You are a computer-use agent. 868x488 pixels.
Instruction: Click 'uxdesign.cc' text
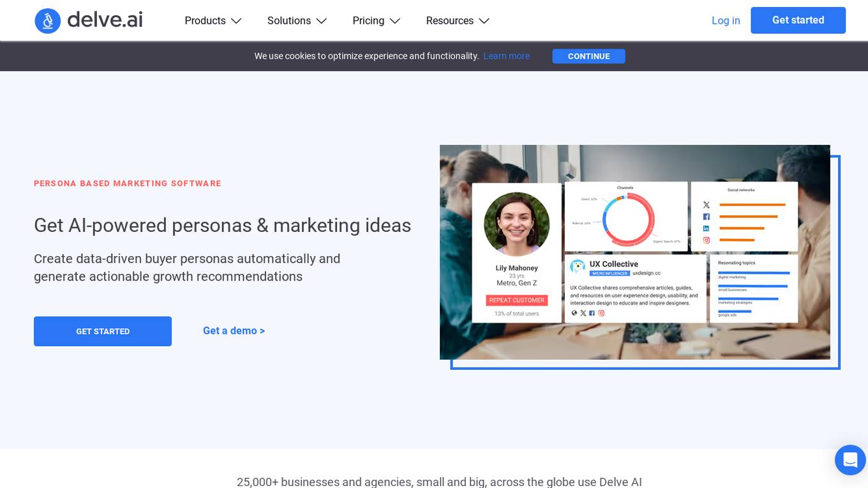647,273
